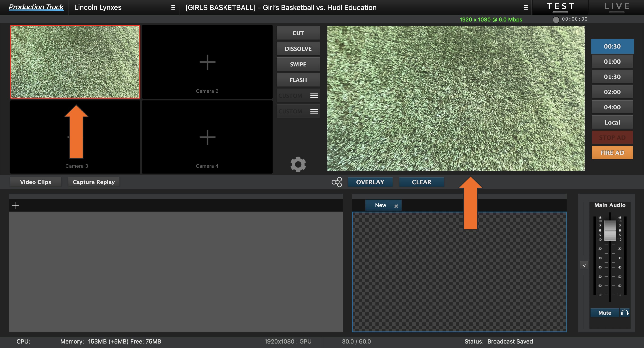Image resolution: width=644 pixels, height=348 pixels.
Task: Open the Lincoln Lynxes hamburger menu
Action: click(x=173, y=8)
